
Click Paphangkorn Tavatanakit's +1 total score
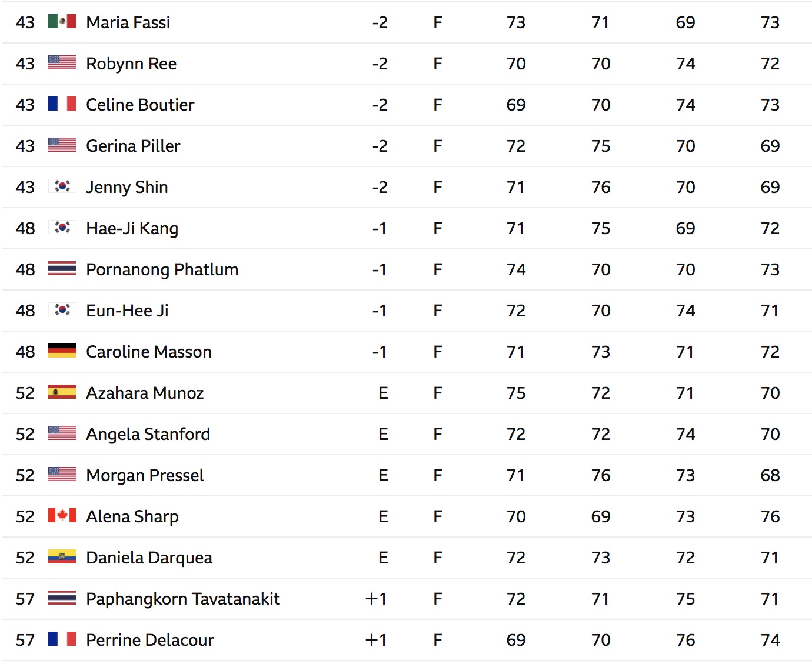[376, 599]
